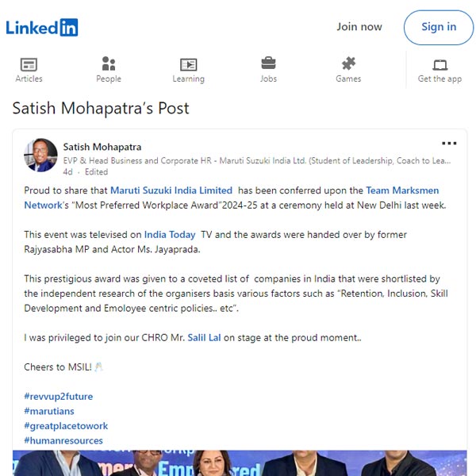Open Satish Mohapatra's profile photo
This screenshot has height=476, width=476.
[40, 155]
